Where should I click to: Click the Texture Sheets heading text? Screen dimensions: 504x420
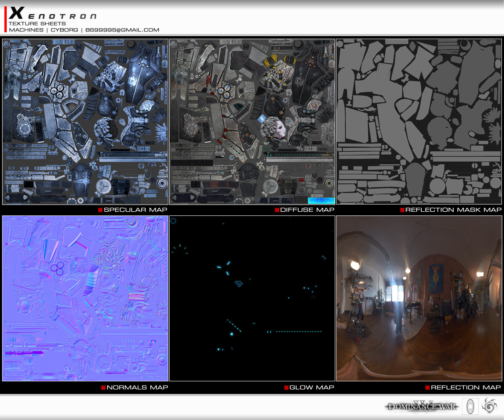click(37, 24)
